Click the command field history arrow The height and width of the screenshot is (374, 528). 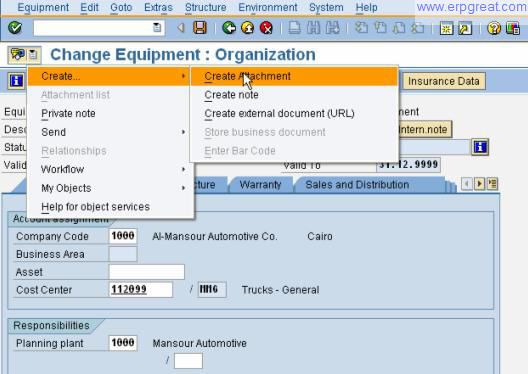[x=157, y=28]
